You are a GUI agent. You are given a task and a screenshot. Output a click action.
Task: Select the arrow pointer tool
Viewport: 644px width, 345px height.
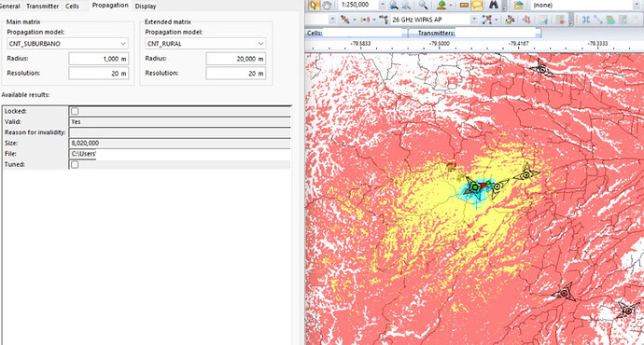coord(314,5)
